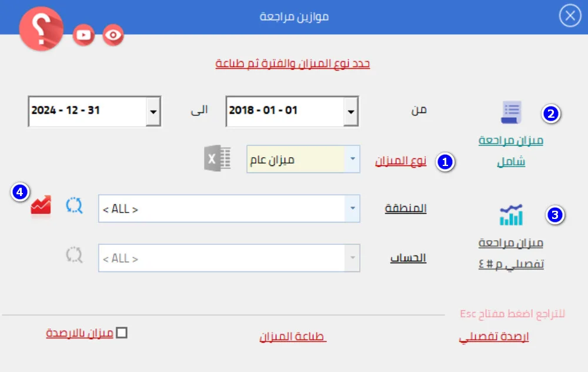Open the ارصدة تفصيلي link
This screenshot has height=372, width=588.
tap(494, 337)
